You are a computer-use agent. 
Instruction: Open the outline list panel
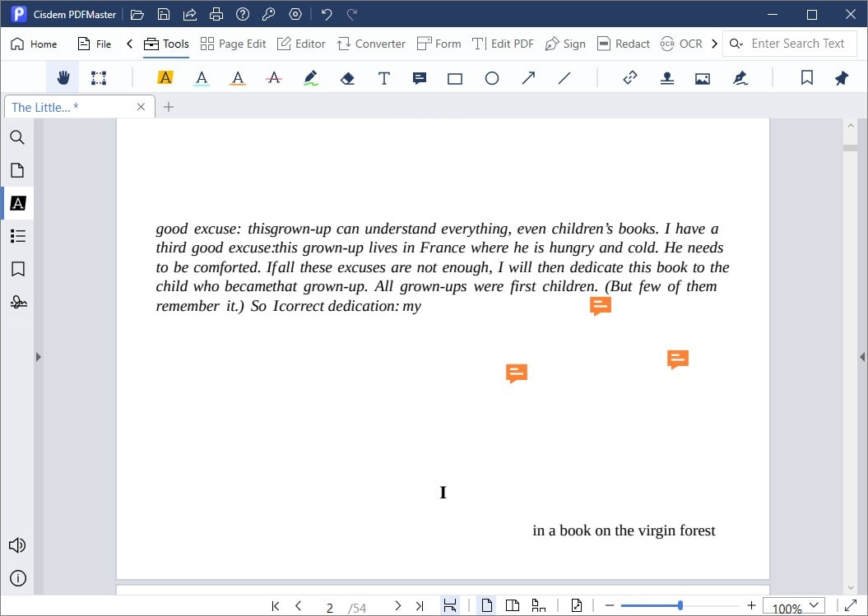click(x=18, y=236)
